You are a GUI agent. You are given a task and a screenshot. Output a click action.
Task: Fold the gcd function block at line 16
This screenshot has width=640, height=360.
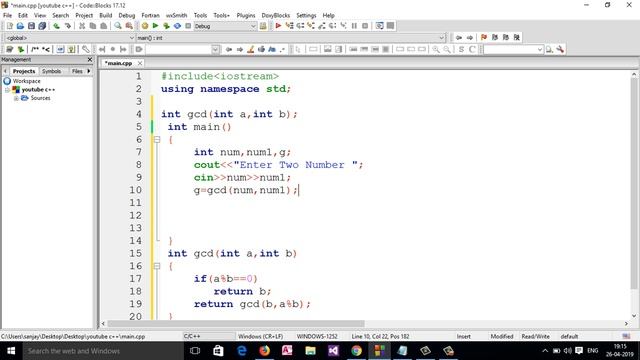click(157, 266)
